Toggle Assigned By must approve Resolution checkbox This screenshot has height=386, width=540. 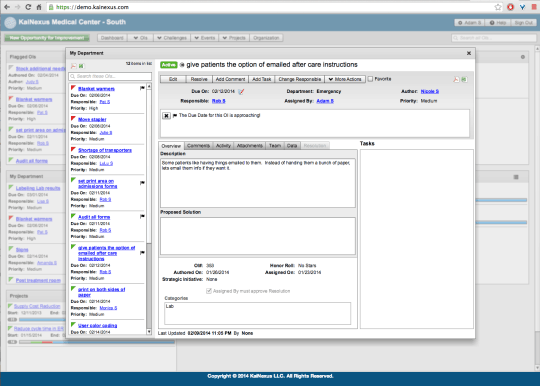coord(209,291)
